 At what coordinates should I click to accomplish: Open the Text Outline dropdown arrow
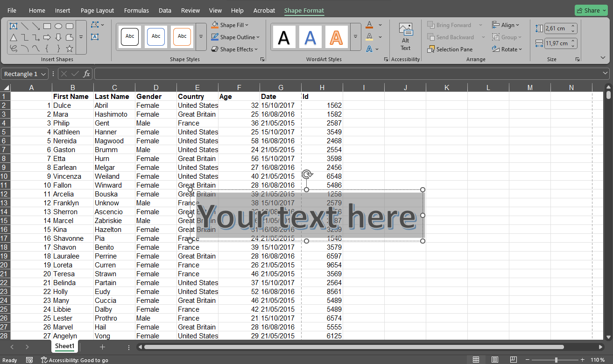380,37
